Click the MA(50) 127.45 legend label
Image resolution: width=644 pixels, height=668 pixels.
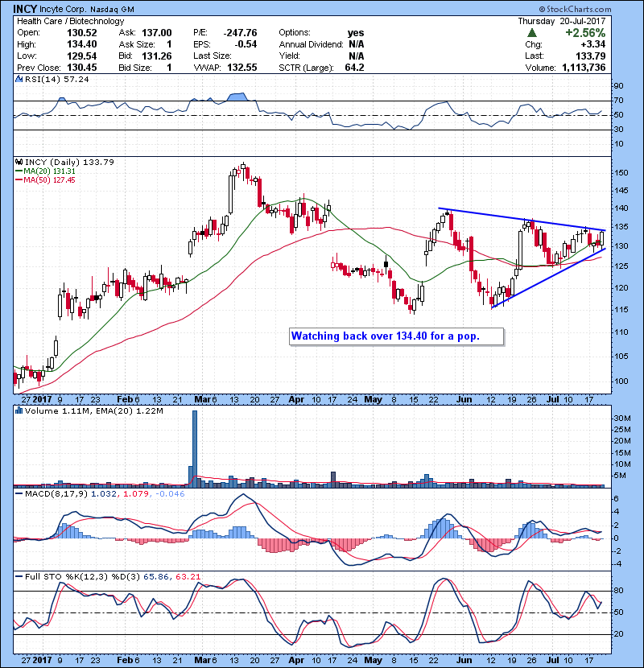[49, 180]
